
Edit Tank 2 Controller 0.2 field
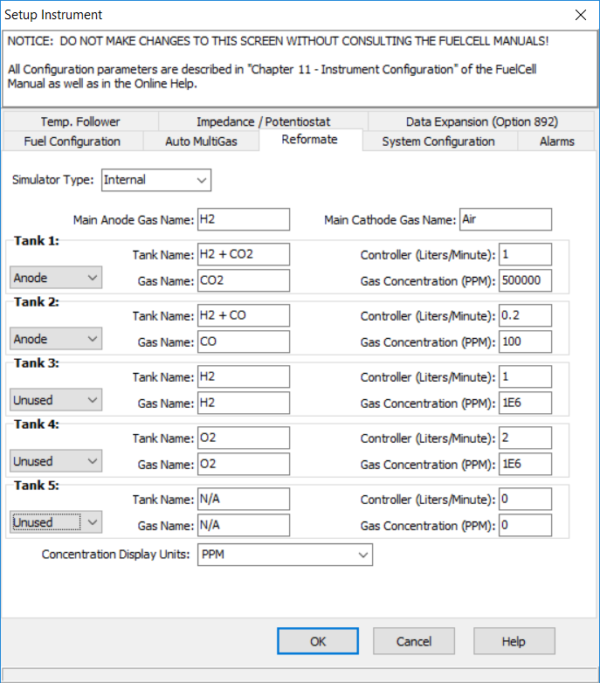point(525,315)
